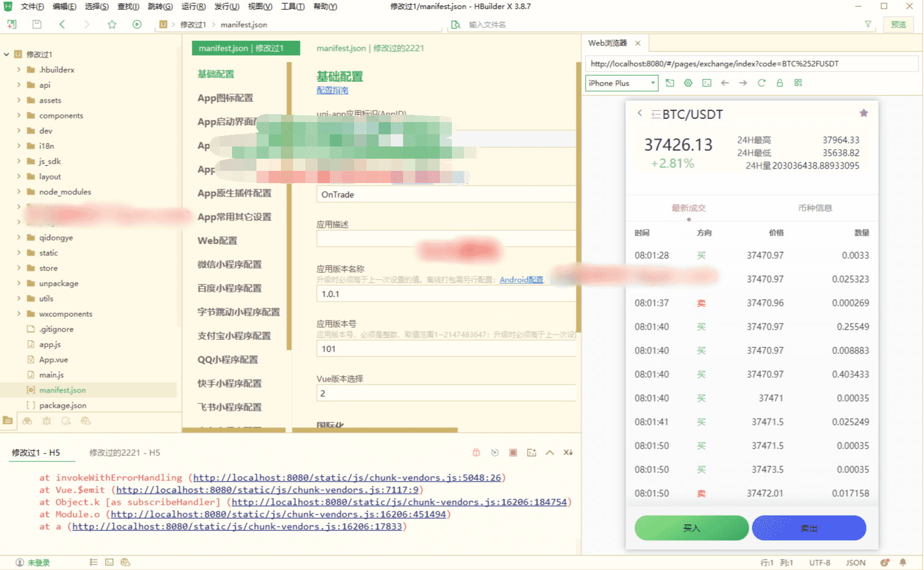Switch to 修改过的2221 - H5 console tab
The image size is (924, 570).
point(125,452)
